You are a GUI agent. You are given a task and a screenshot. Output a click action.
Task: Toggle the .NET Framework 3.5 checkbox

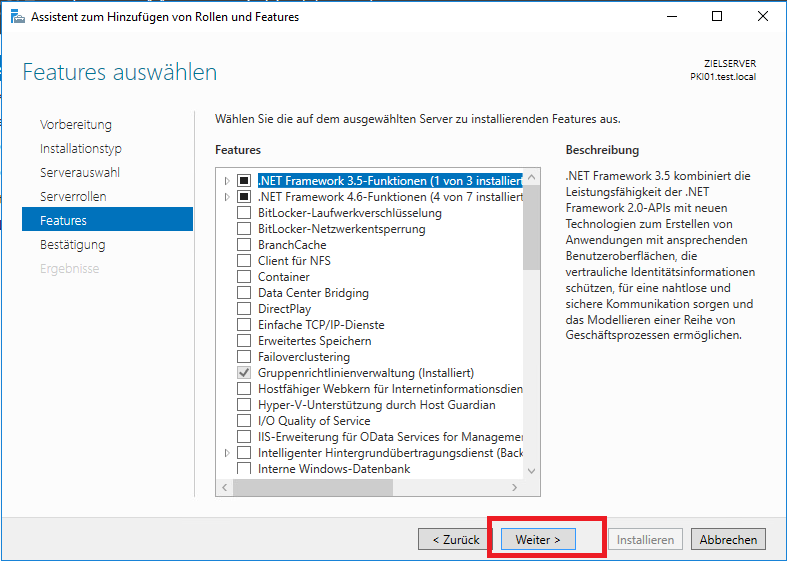click(244, 181)
